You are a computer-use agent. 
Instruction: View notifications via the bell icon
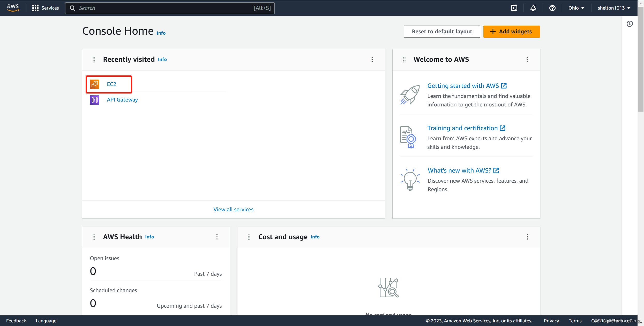coord(533,8)
